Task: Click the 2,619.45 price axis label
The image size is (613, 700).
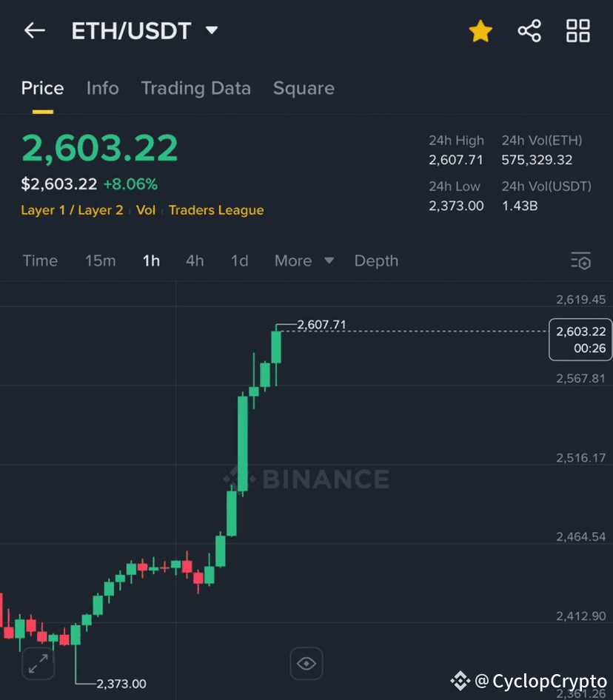Action: pyautogui.click(x=581, y=300)
